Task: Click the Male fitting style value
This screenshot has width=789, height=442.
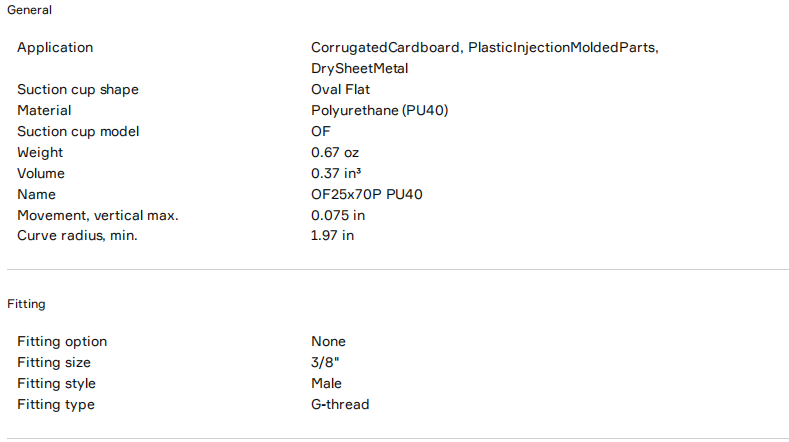Action: click(326, 384)
